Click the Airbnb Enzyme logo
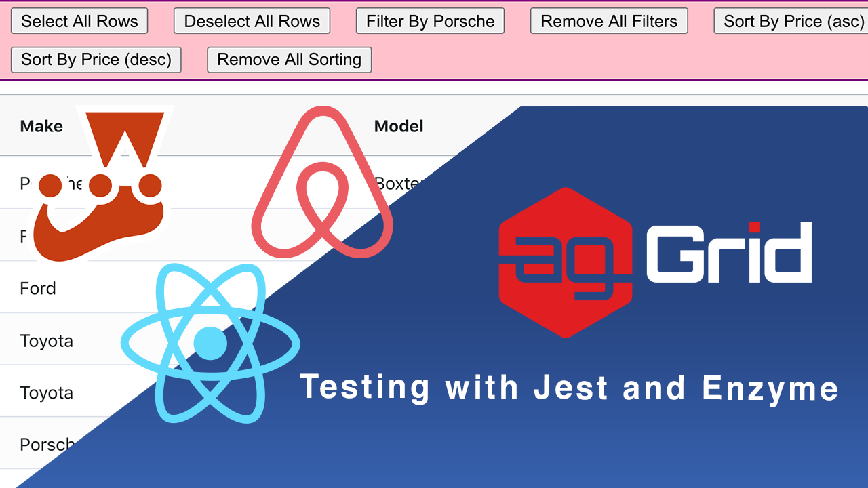The height and width of the screenshot is (488, 868). point(322,182)
